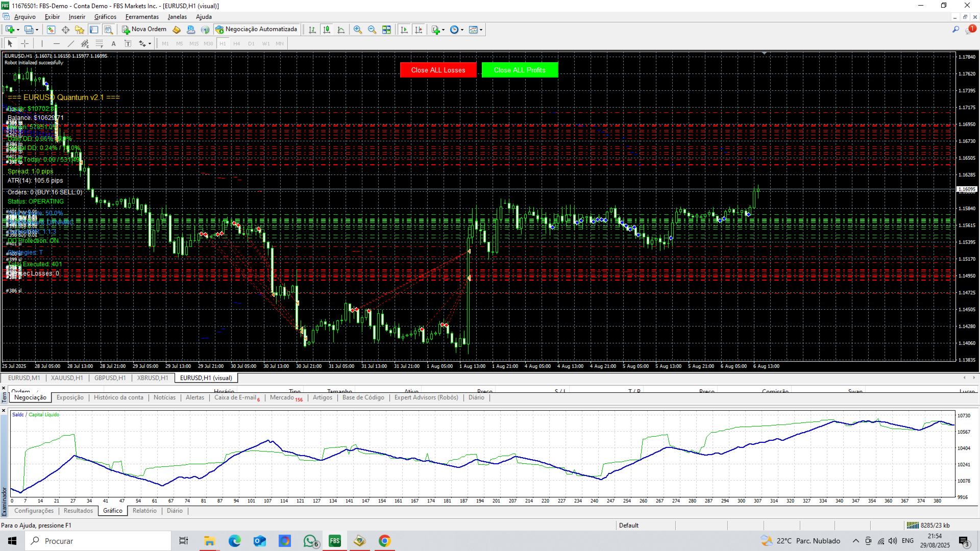
Task: Switch the chart to bar chart
Action: click(x=312, y=30)
